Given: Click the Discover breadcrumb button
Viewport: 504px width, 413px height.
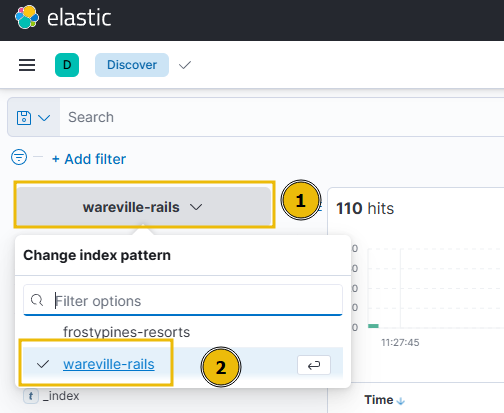Looking at the screenshot, I should click(x=132, y=65).
